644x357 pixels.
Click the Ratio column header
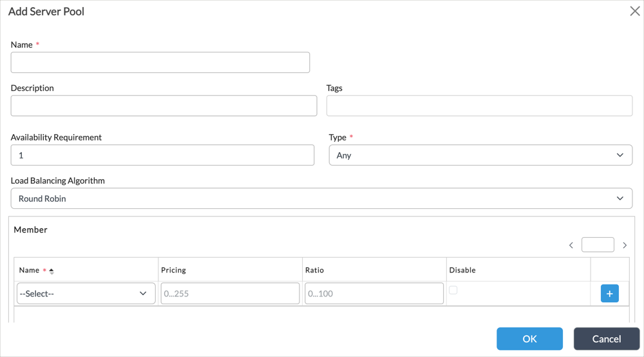click(x=314, y=270)
